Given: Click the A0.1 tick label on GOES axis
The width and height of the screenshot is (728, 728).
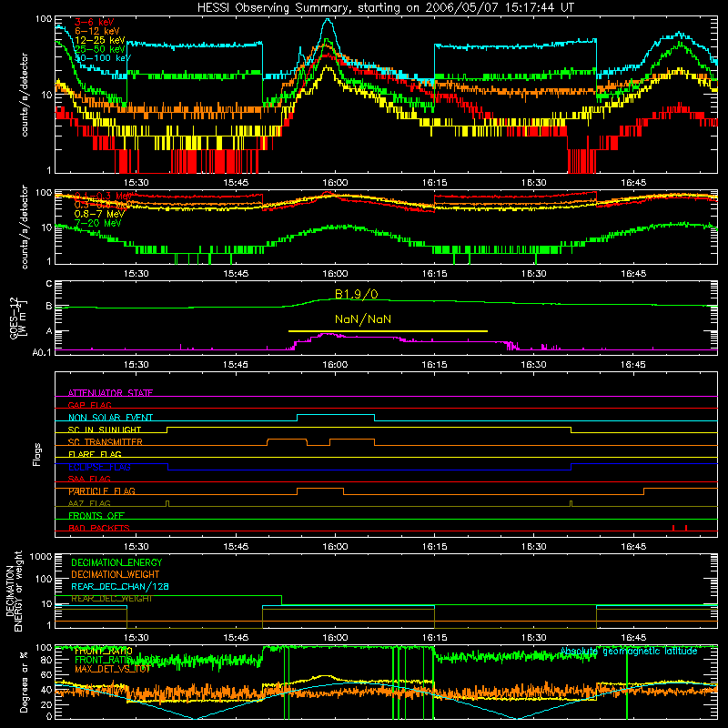Looking at the screenshot, I should point(42,352).
